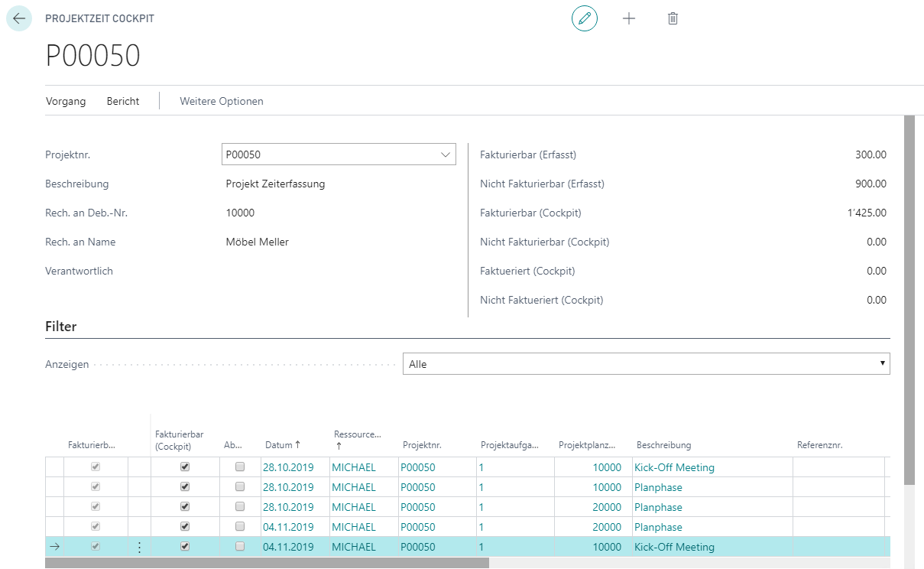The image size is (924, 569).
Task: Open the Anzeigen 'Alle' dropdown
Action: coord(647,364)
